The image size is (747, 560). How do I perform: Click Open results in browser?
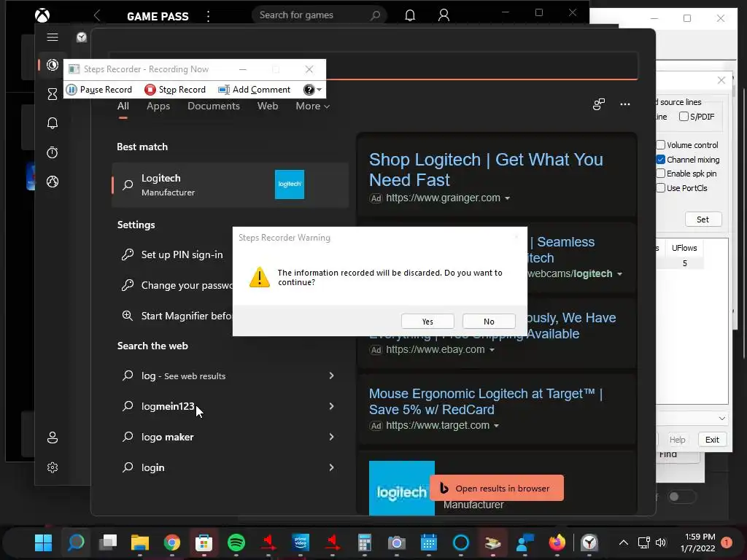[x=496, y=488]
